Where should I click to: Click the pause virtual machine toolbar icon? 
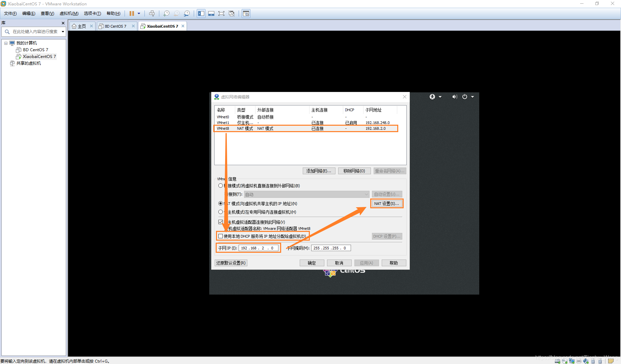tap(132, 13)
